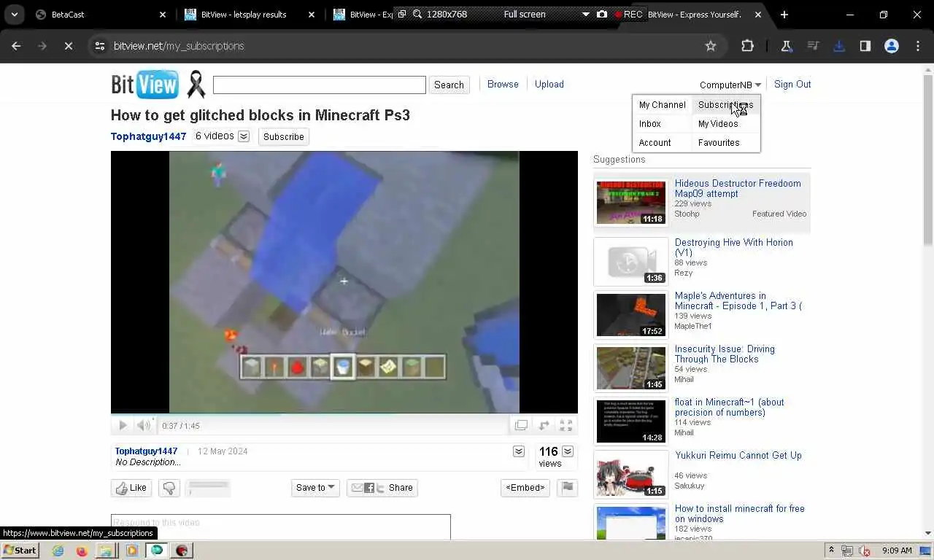This screenshot has height=560, width=934.
Task: Stop loading the page with the X button
Action: point(68,46)
